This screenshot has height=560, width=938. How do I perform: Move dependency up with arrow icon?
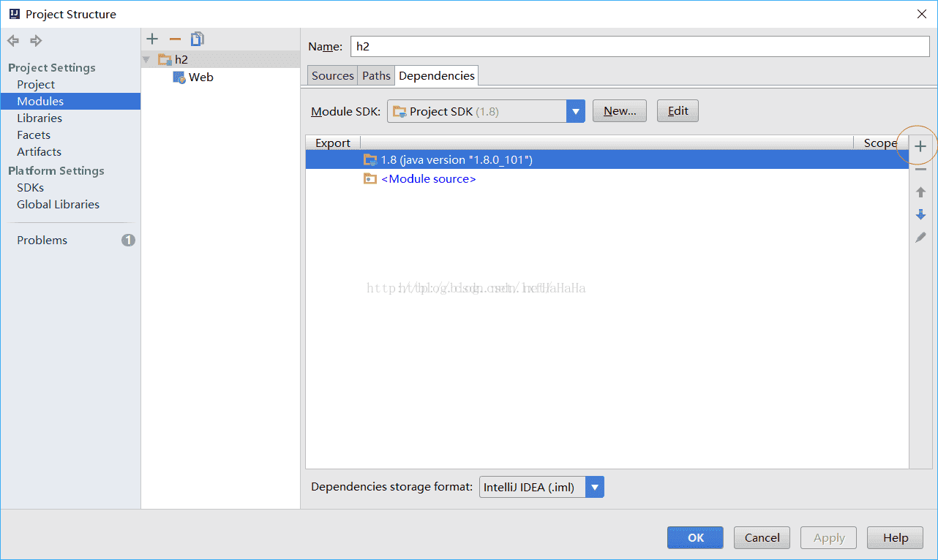click(x=920, y=192)
